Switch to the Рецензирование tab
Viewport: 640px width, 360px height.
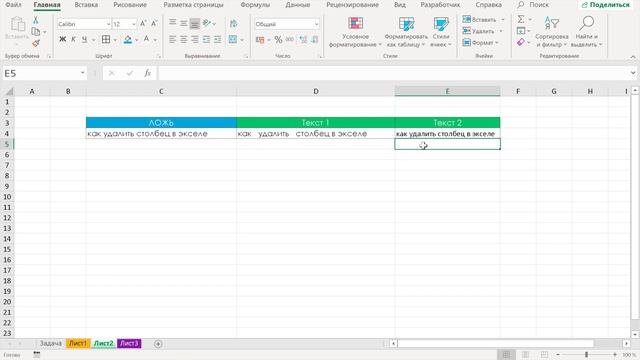(352, 5)
